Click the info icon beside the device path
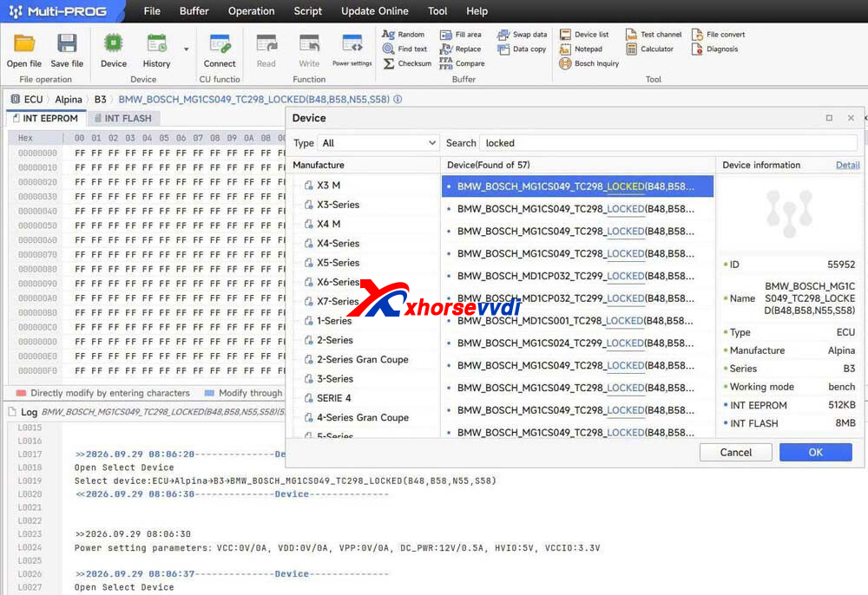The width and height of the screenshot is (868, 595). pos(398,100)
